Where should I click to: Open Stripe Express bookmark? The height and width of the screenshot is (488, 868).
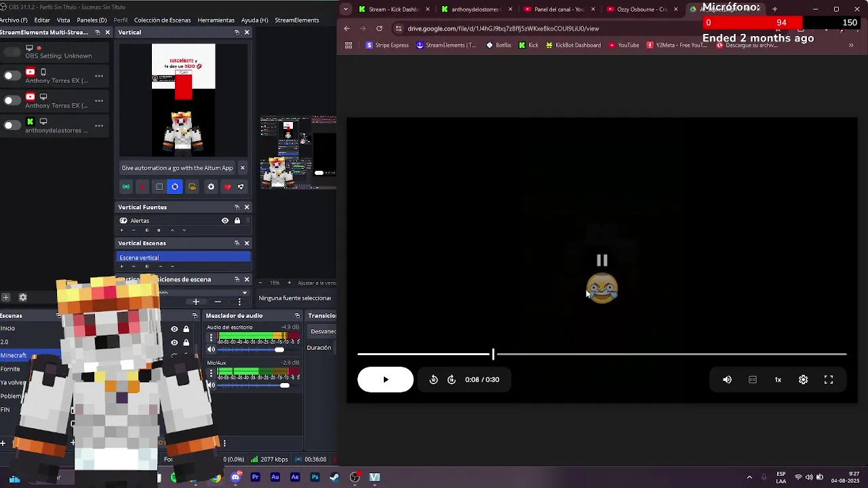(x=388, y=45)
